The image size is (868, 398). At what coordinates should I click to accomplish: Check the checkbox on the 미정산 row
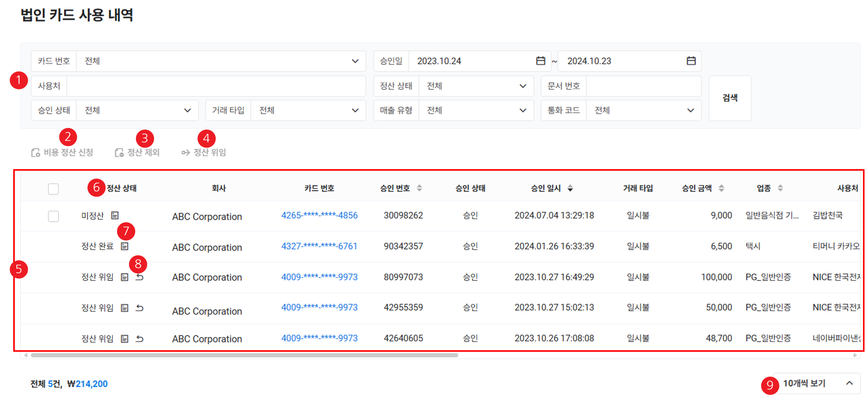point(53,216)
